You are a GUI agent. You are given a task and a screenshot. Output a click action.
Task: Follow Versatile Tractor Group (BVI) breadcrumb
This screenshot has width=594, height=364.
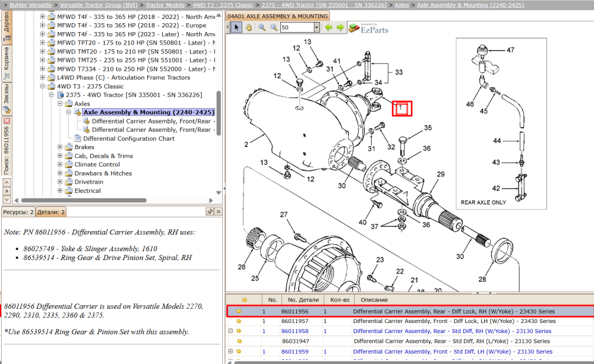(99, 5)
